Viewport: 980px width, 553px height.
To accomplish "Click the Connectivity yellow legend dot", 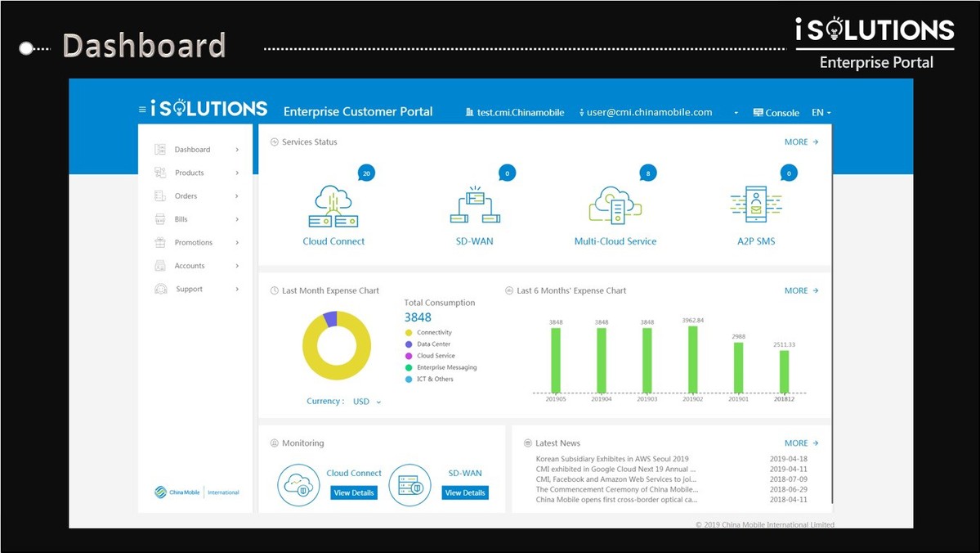I will 409,333.
